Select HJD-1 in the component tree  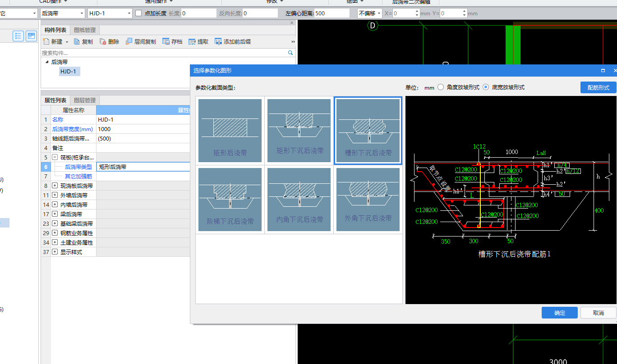[69, 71]
